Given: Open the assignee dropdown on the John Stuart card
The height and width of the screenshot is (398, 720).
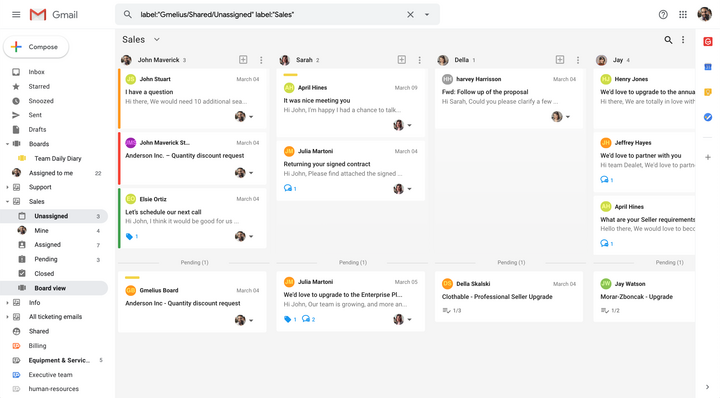Looking at the screenshot, I should coord(251,117).
